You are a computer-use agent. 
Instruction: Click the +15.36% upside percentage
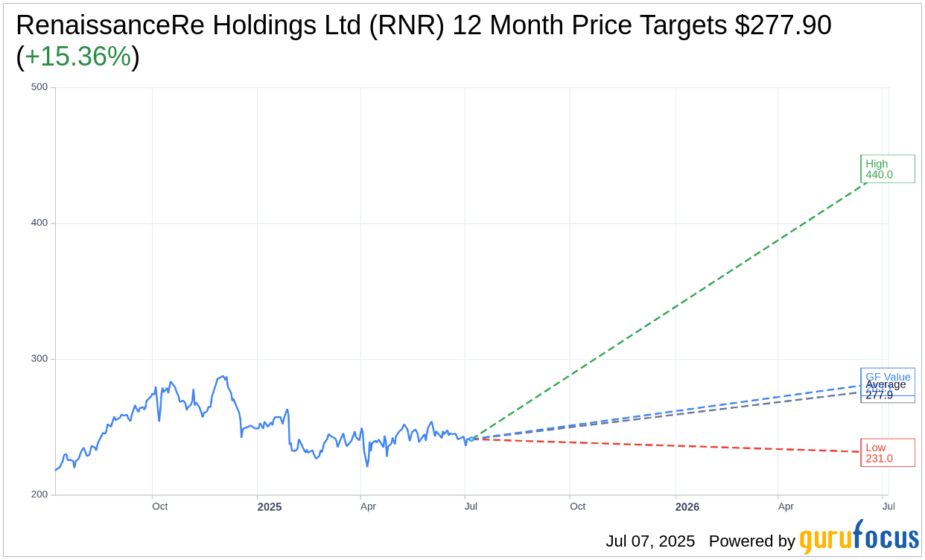(x=77, y=57)
